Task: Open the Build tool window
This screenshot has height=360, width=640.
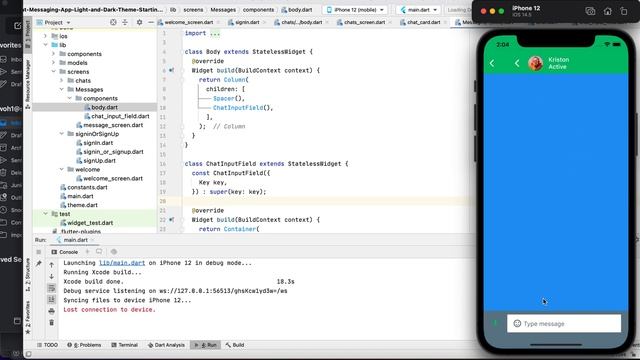Action: 235,345
